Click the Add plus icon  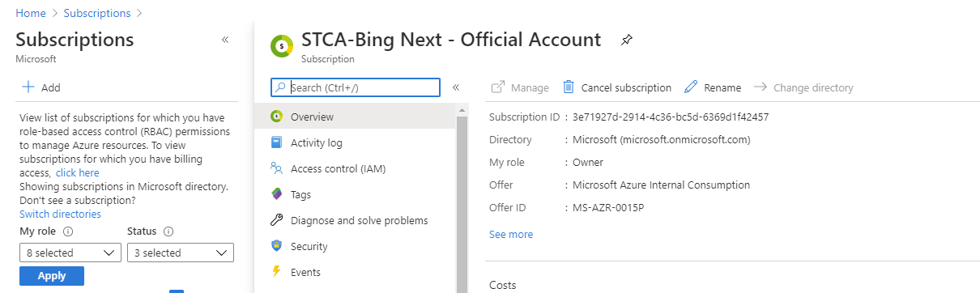pyautogui.click(x=28, y=87)
